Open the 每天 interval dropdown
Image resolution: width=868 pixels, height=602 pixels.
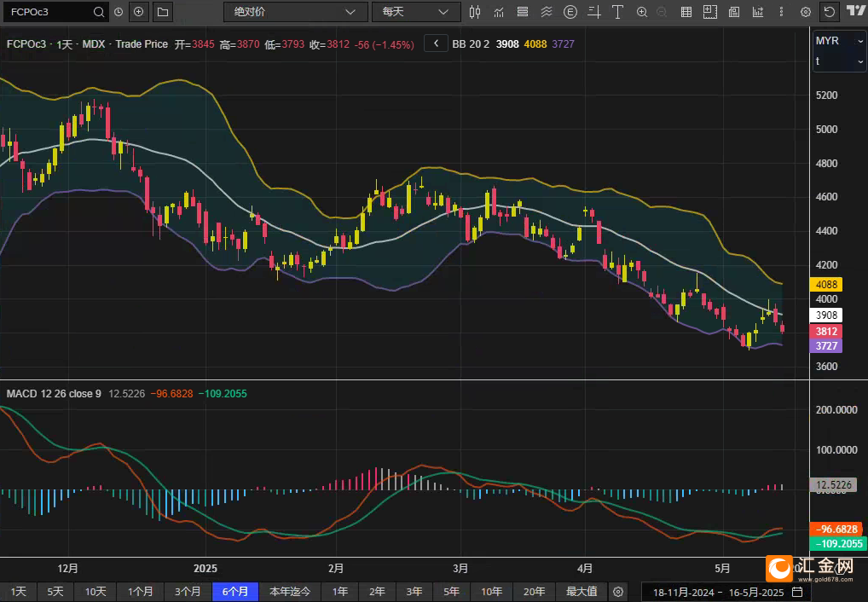(416, 12)
